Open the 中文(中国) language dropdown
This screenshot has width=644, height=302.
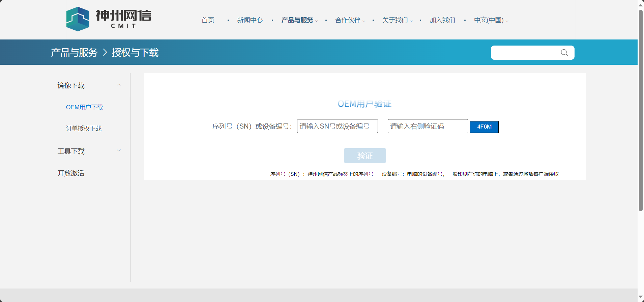click(x=491, y=20)
